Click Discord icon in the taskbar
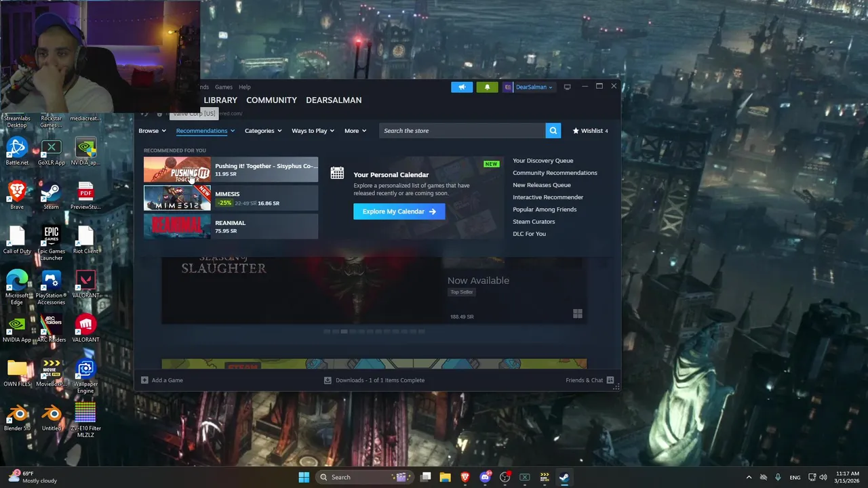This screenshot has height=488, width=868. (485, 477)
